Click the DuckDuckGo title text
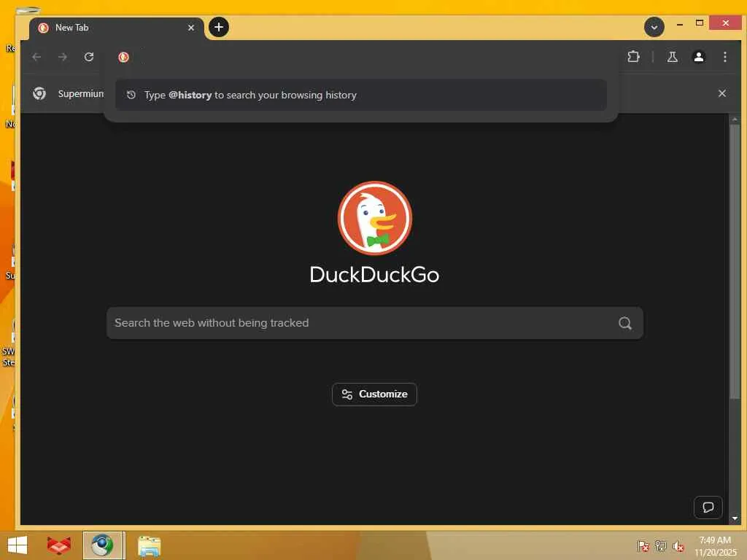Screen dimensions: 747x560 (x=374, y=275)
